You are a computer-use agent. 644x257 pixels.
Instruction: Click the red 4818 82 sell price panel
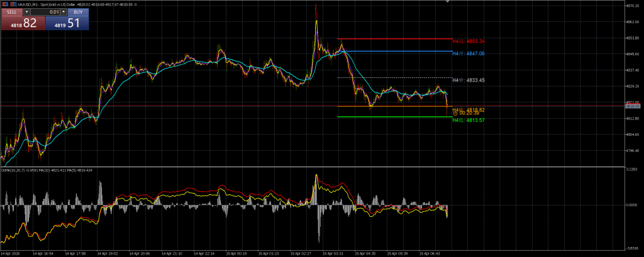tap(22, 23)
